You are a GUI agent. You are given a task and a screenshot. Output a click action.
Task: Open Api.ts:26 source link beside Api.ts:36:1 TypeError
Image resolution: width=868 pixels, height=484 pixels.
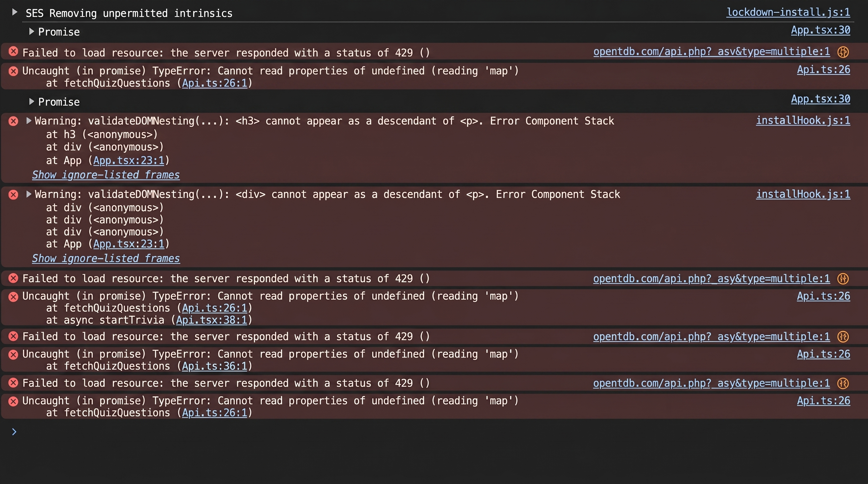[x=824, y=354]
